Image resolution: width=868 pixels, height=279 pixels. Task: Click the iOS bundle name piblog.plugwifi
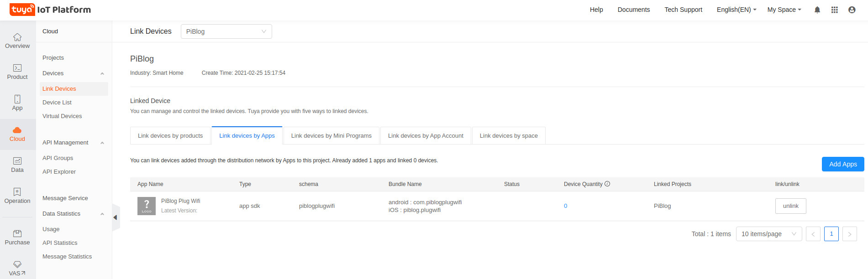415,210
